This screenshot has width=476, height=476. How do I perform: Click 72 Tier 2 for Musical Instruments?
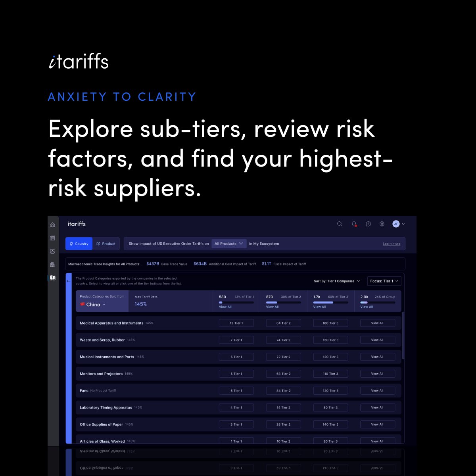tap(283, 357)
